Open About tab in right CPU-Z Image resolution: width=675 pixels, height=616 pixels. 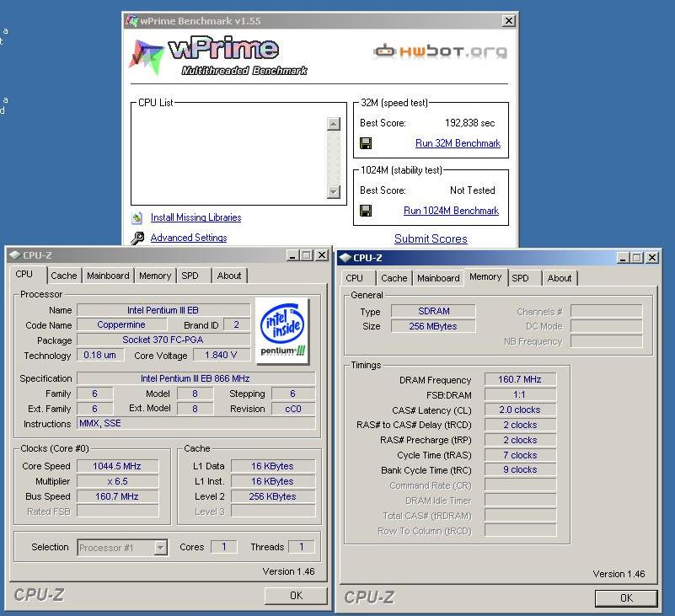tap(560, 279)
